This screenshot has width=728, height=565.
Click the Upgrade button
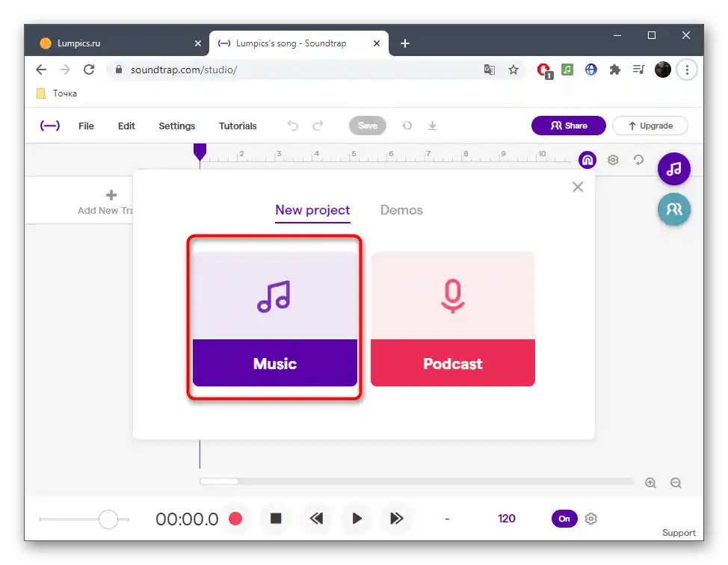(650, 126)
